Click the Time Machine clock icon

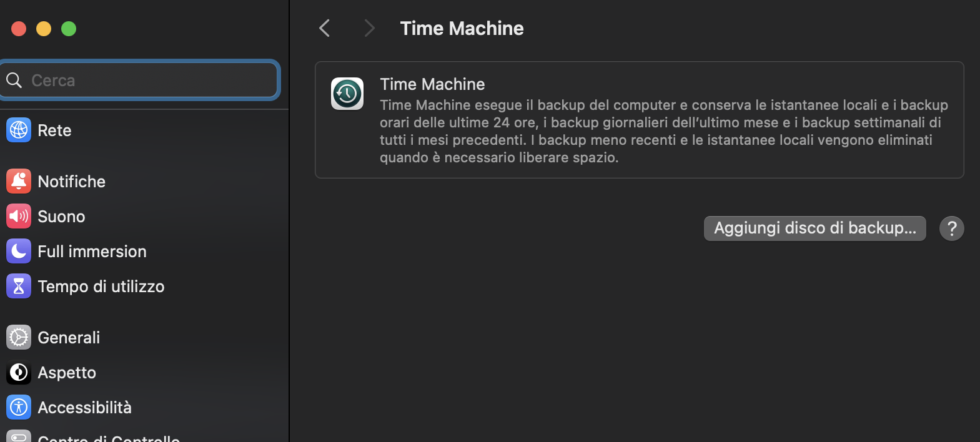pos(347,94)
